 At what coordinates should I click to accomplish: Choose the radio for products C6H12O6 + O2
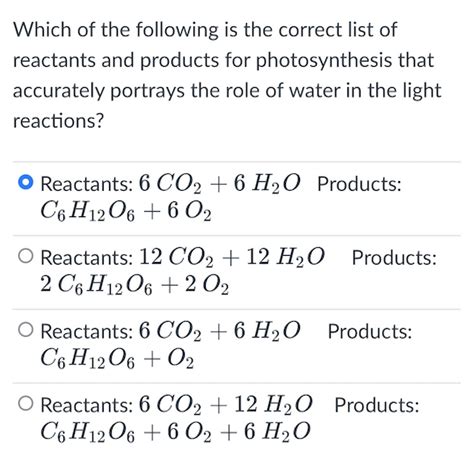coord(26,330)
